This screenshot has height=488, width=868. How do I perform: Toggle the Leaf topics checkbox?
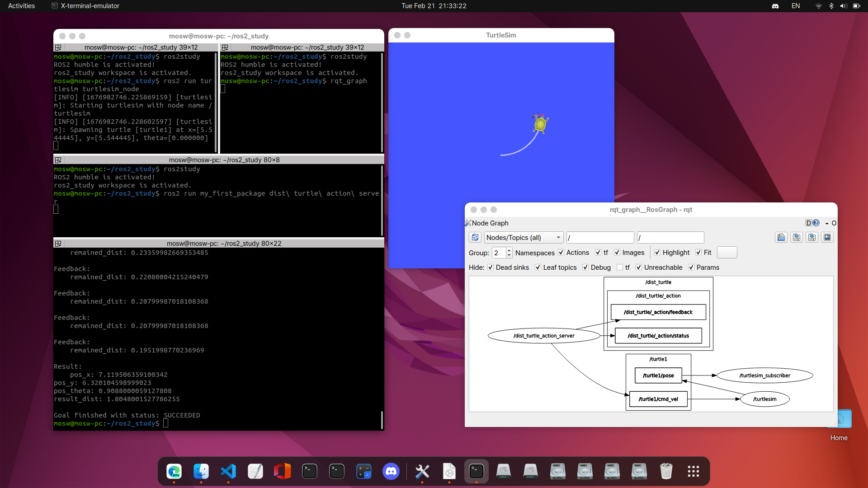point(538,267)
